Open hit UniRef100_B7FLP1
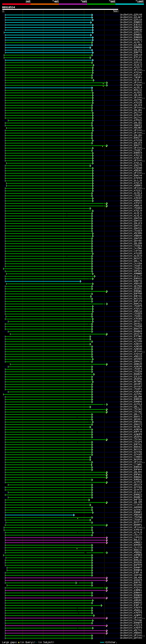This screenshot has height=644, width=146. coord(131,58)
